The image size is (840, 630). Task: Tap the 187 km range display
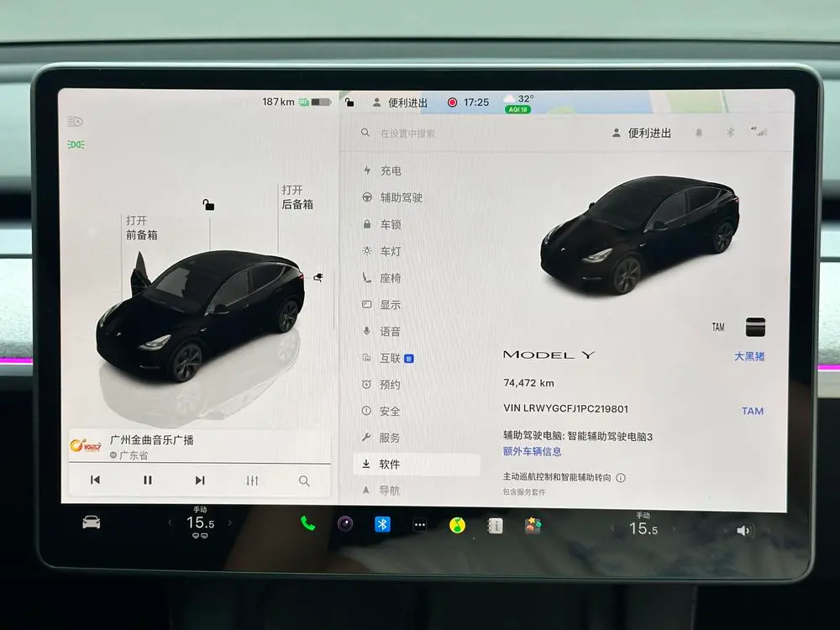pyautogui.click(x=279, y=102)
